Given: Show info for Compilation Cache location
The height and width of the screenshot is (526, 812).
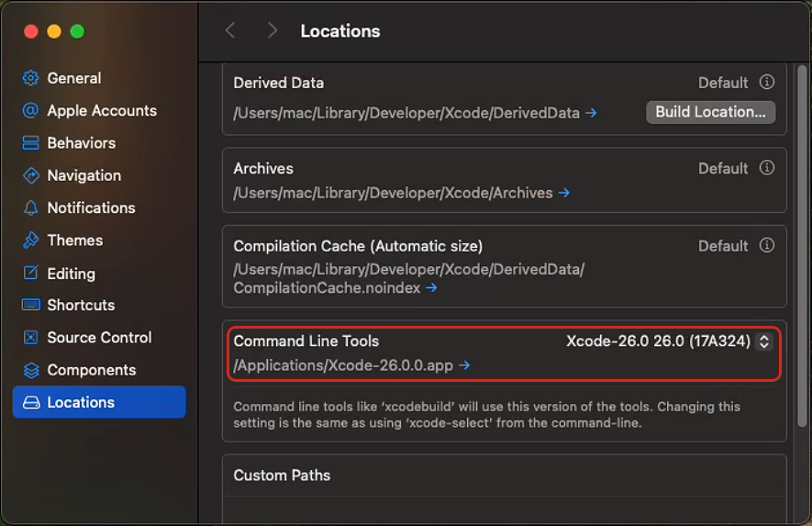Looking at the screenshot, I should [x=766, y=245].
